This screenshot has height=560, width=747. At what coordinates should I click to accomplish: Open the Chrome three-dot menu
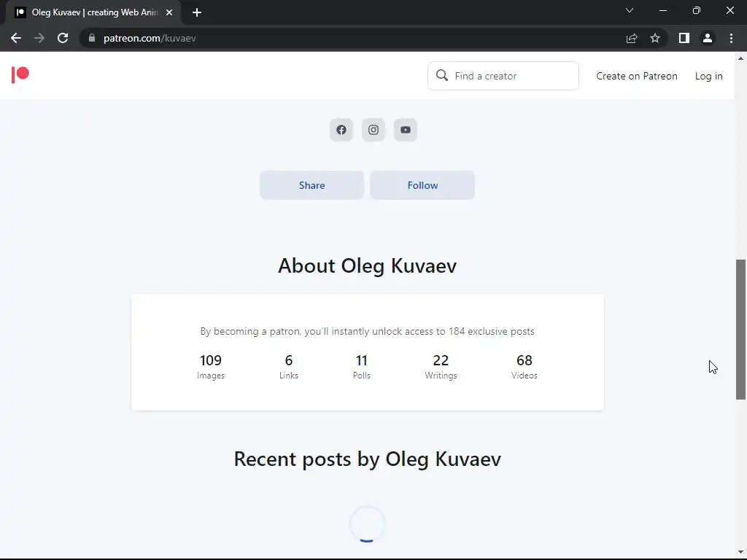pos(731,38)
